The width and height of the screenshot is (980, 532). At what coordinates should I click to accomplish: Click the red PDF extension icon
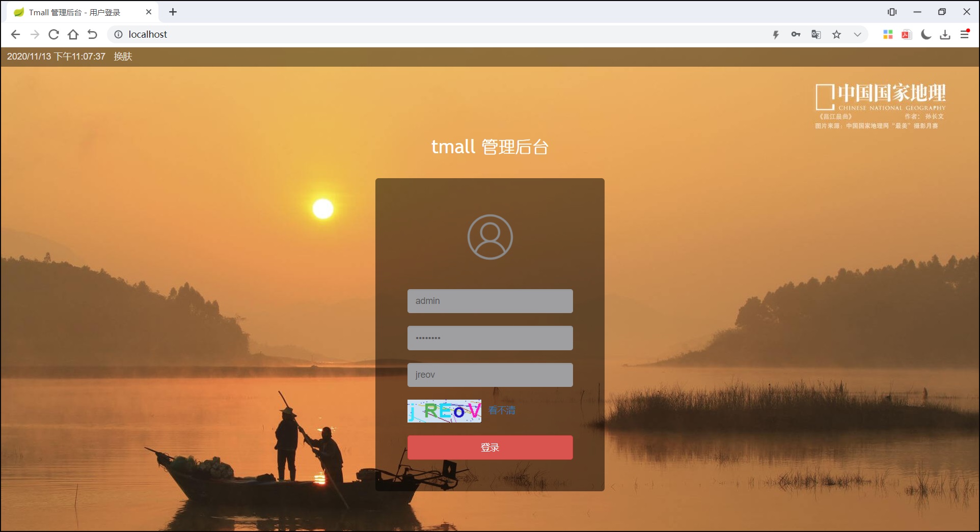[907, 34]
